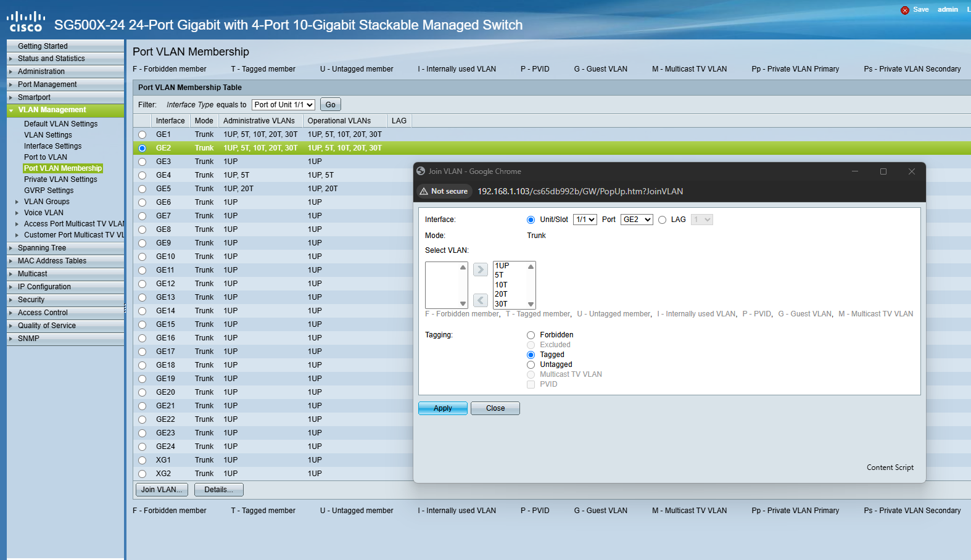This screenshot has height=560, width=971.
Task: Open the Port of Unit 1/1 filter dropdown
Action: [284, 105]
